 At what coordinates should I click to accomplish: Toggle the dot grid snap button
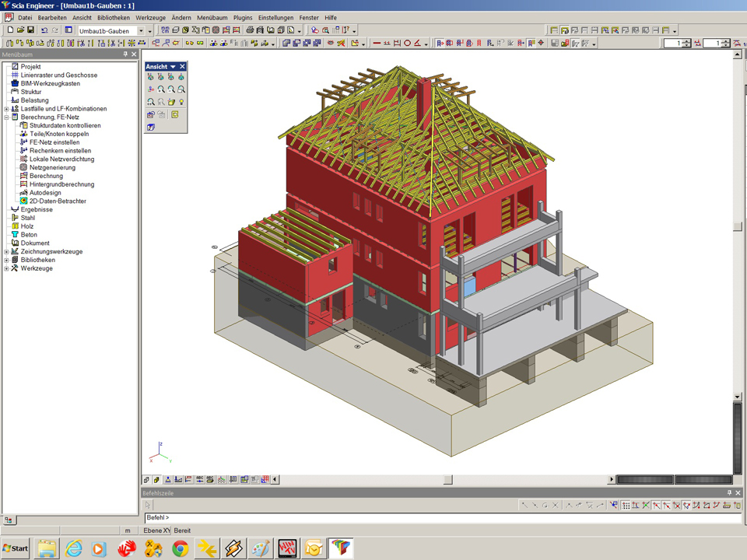(x=626, y=506)
